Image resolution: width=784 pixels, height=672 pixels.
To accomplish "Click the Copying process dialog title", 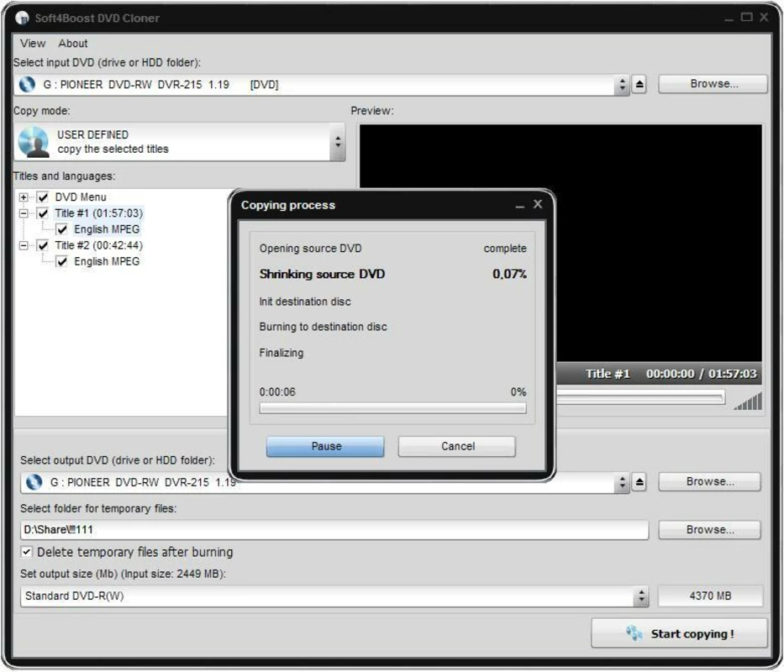I will pyautogui.click(x=288, y=205).
